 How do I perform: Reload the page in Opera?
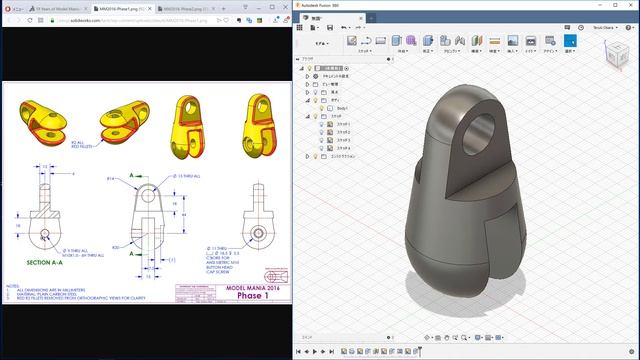tap(30, 20)
